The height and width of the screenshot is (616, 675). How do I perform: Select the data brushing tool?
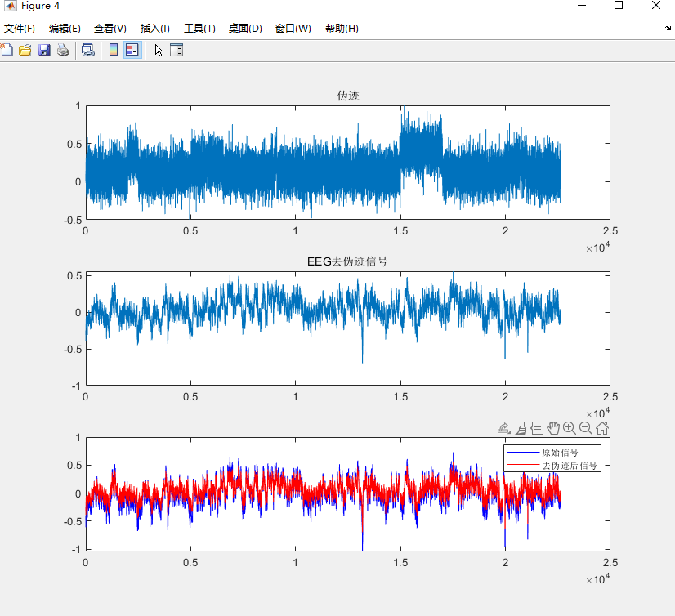521,427
